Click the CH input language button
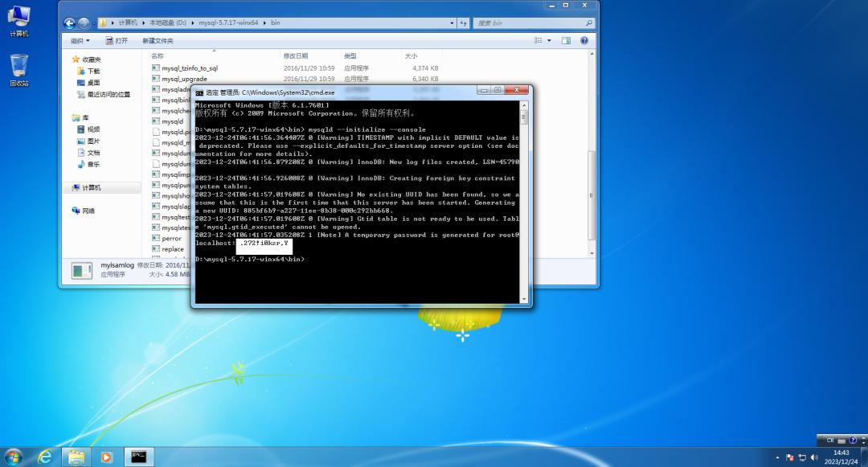Image resolution: width=868 pixels, height=467 pixels. point(829,440)
